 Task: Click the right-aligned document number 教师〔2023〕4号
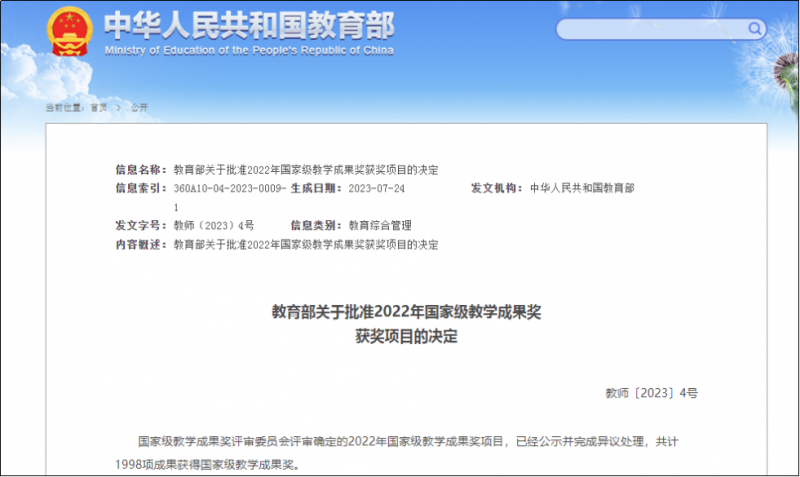click(652, 393)
